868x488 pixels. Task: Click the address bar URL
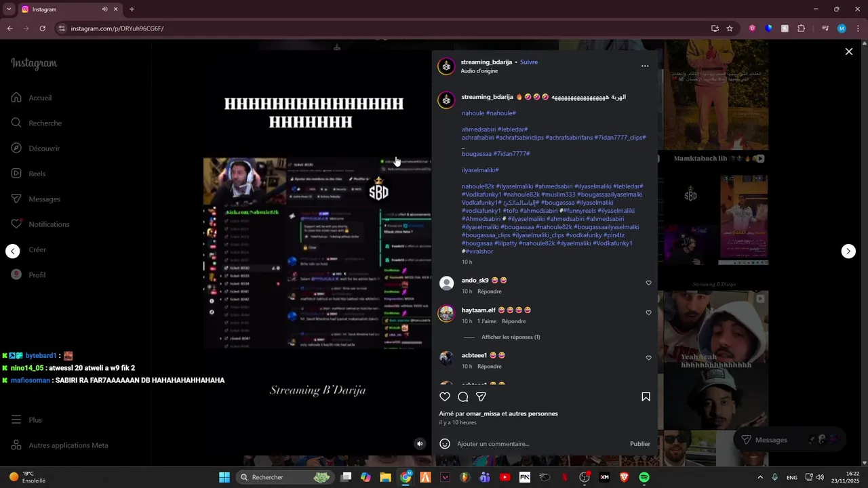click(117, 28)
